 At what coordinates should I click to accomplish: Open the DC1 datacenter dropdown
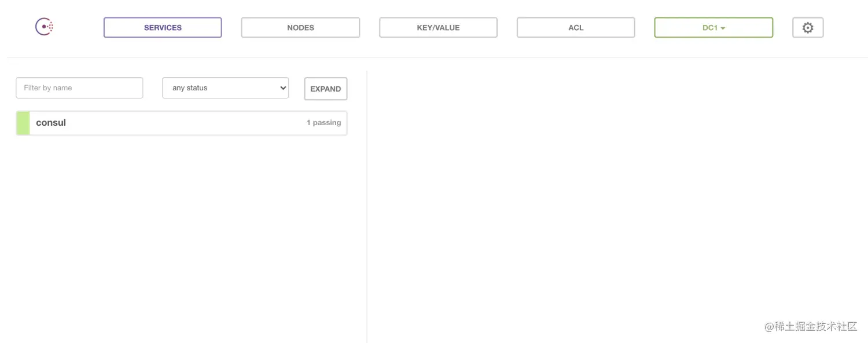[713, 27]
